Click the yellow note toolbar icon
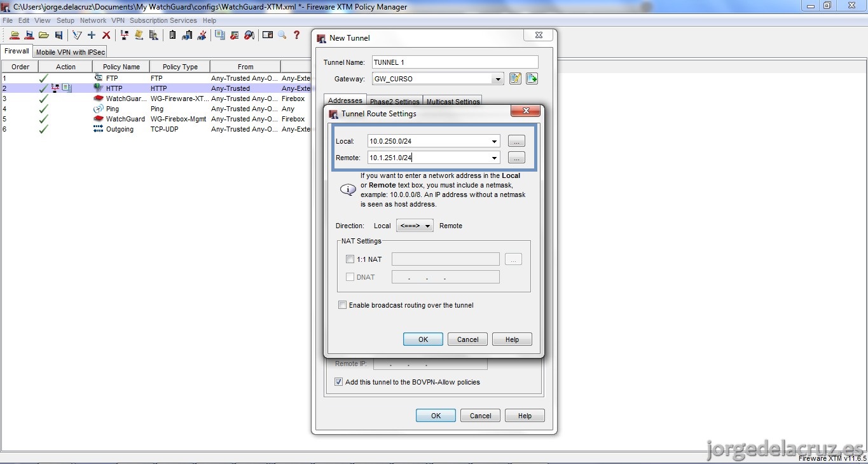Image resolution: width=868 pixels, height=464 pixels. 139,36
